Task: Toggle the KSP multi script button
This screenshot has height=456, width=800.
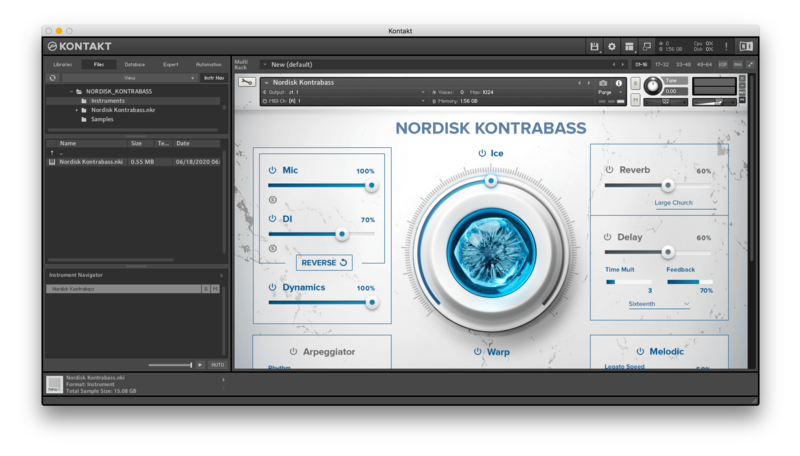Action: pyautogui.click(x=723, y=64)
